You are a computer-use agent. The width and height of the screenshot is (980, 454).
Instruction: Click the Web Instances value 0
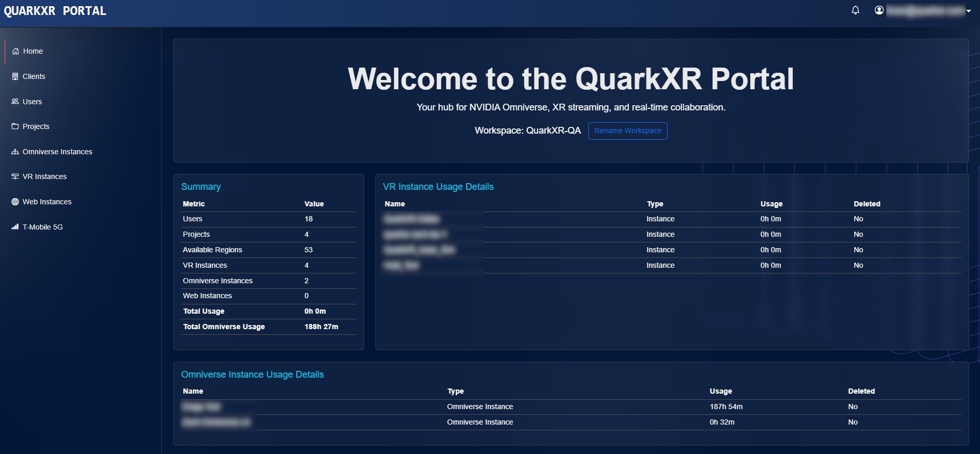pos(307,296)
